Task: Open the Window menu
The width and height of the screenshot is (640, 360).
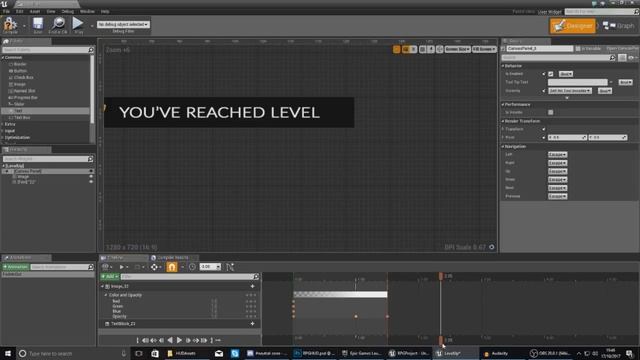Action: 87,11
